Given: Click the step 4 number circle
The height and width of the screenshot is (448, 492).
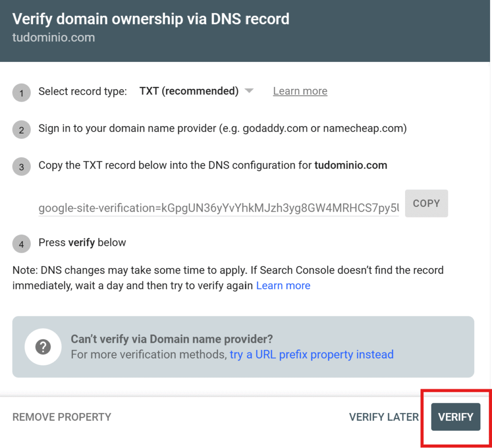Looking at the screenshot, I should click(21, 243).
